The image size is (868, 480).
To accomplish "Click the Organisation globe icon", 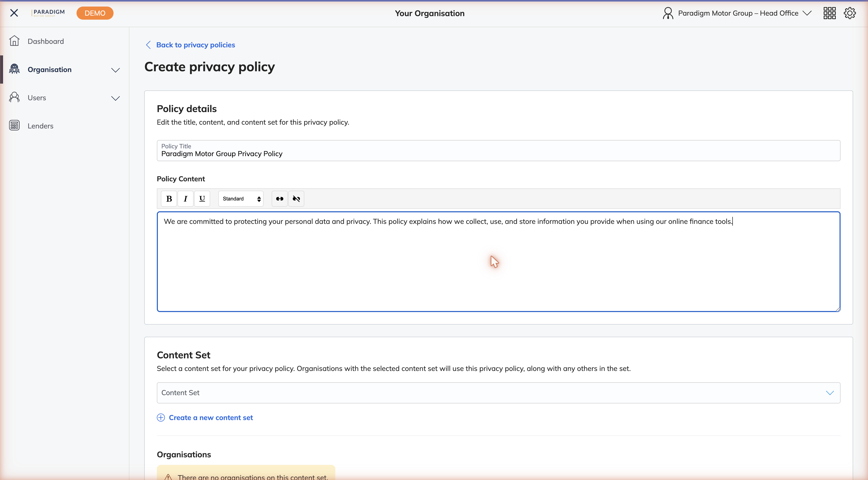I will click(x=14, y=69).
